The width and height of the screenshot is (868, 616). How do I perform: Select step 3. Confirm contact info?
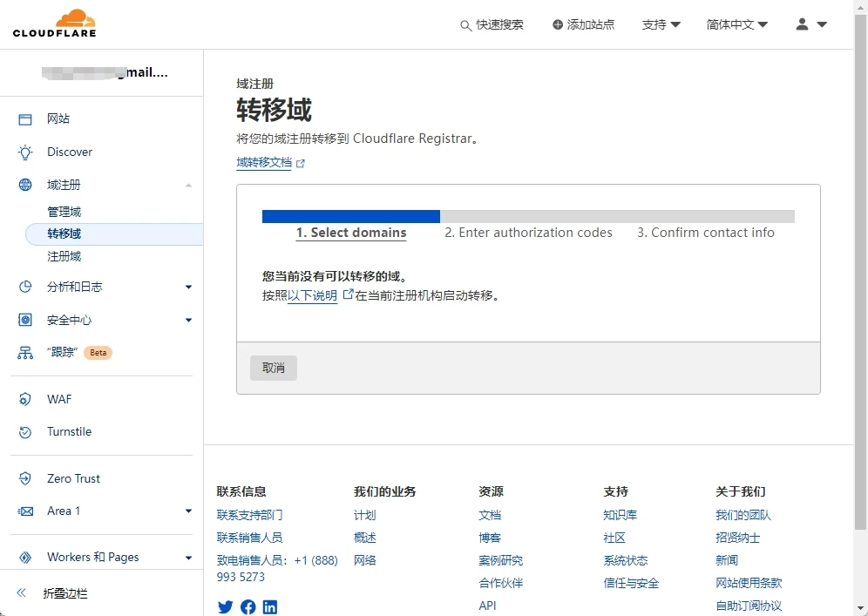click(x=705, y=233)
